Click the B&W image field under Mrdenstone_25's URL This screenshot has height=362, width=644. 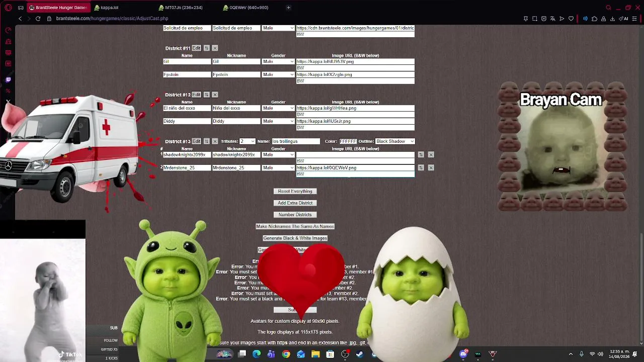tap(355, 174)
